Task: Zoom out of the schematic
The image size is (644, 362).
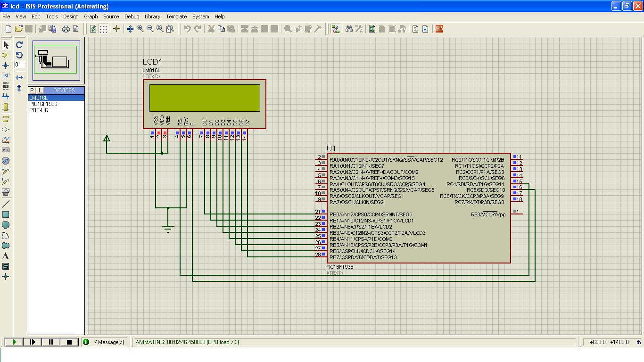Action: [x=150, y=29]
